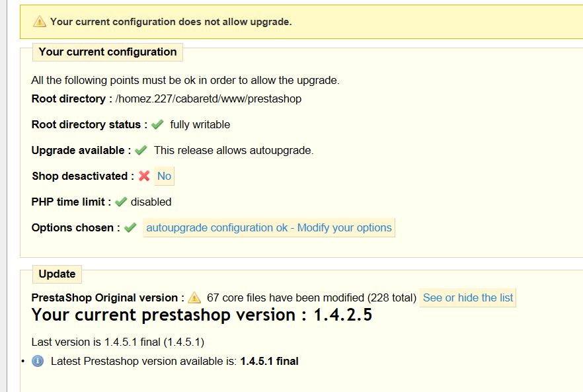This screenshot has height=392, width=583.
Task: Click 'fully writable' status text
Action: (200, 124)
